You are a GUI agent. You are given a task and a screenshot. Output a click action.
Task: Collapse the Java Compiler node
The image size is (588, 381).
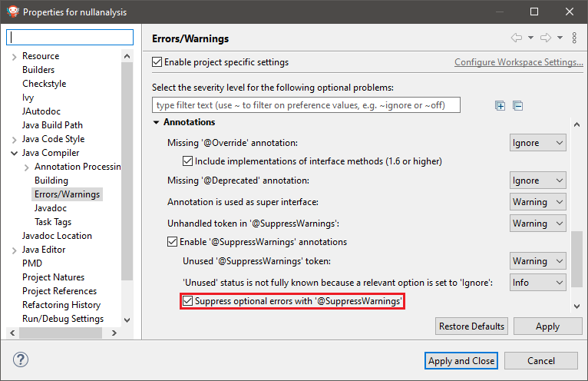[x=15, y=153]
